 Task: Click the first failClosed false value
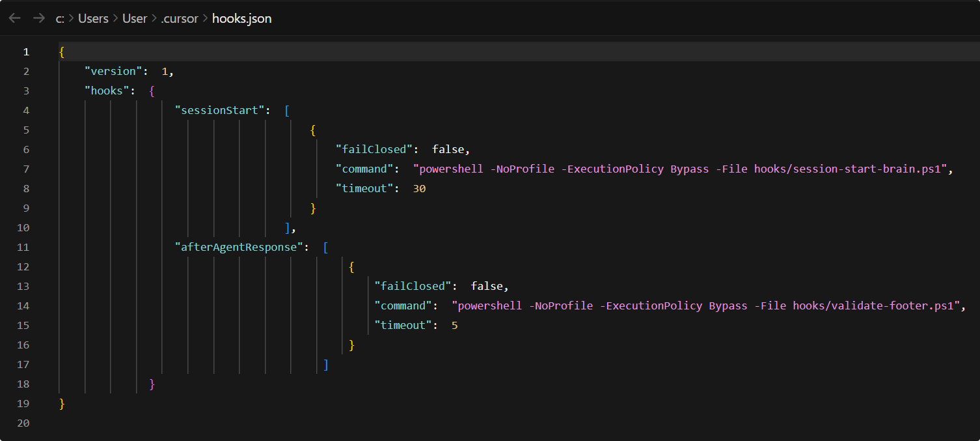point(448,149)
